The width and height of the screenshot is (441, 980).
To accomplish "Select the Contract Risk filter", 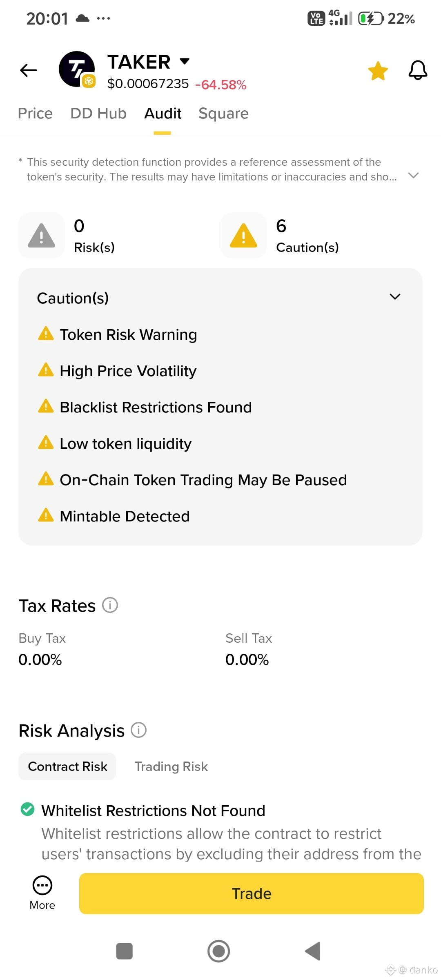I will tap(67, 766).
